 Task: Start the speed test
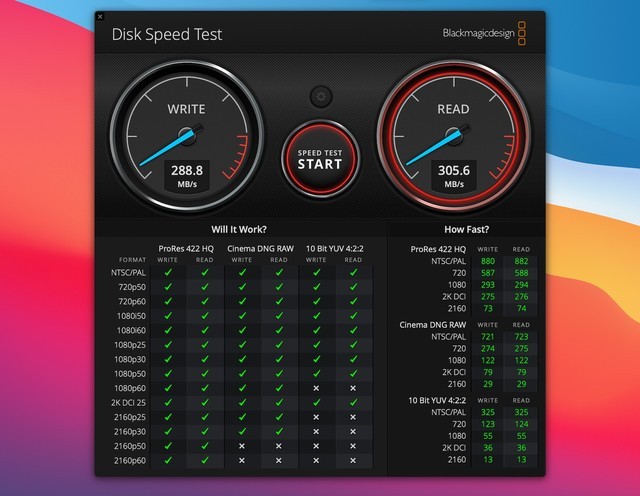[x=320, y=159]
